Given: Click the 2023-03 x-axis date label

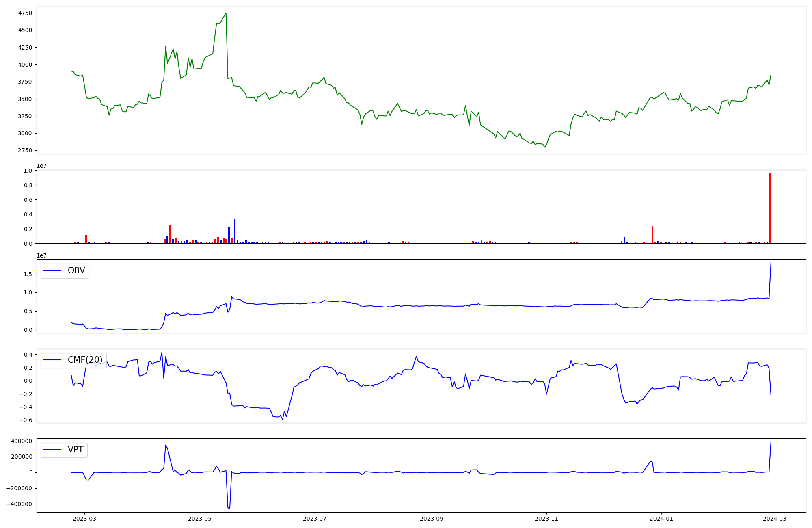Looking at the screenshot, I should tap(84, 519).
